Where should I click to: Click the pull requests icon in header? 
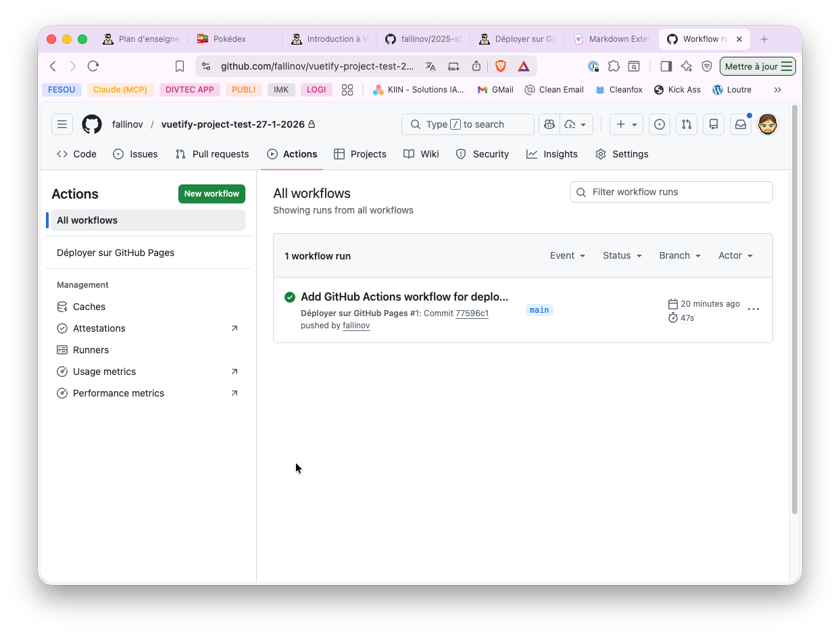687,124
